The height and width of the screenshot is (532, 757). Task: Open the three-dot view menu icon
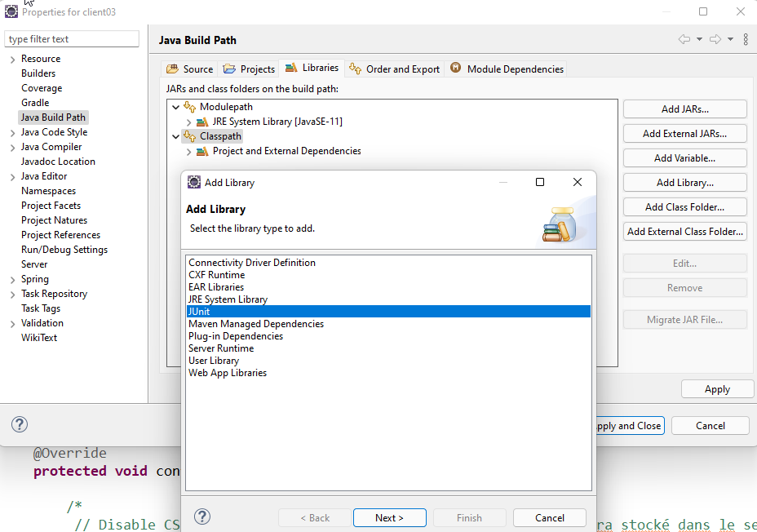(746, 39)
